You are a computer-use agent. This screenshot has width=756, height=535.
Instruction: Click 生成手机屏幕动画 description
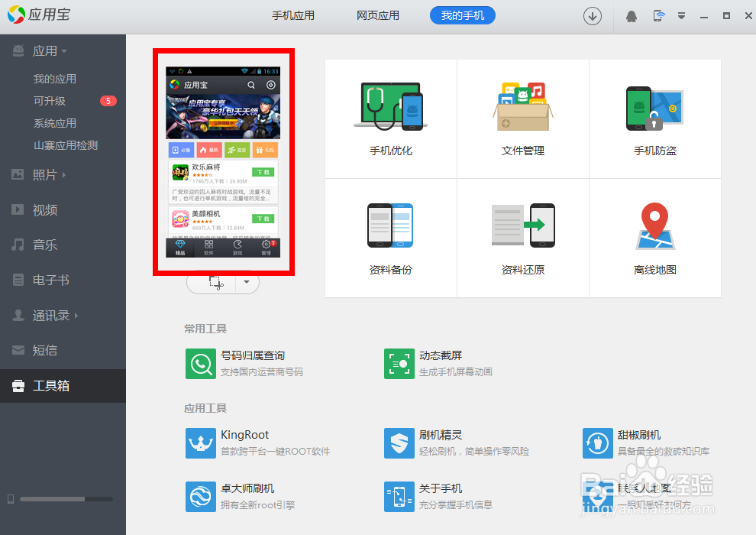(456, 372)
